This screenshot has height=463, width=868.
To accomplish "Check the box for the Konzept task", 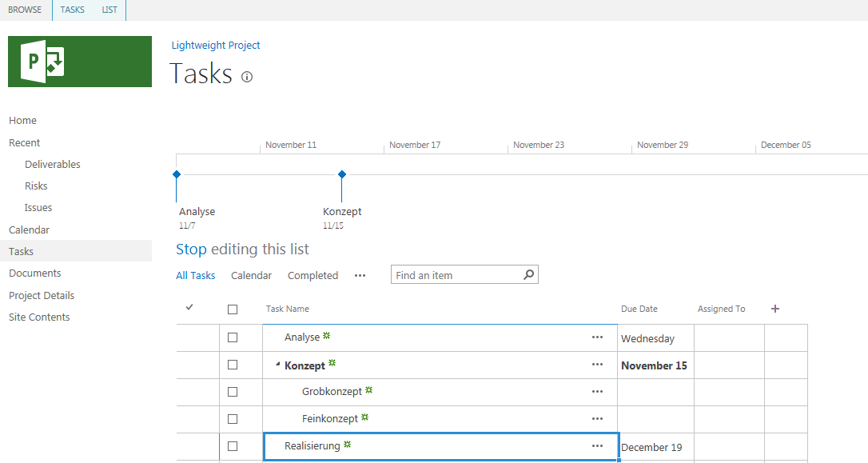I will point(233,365).
